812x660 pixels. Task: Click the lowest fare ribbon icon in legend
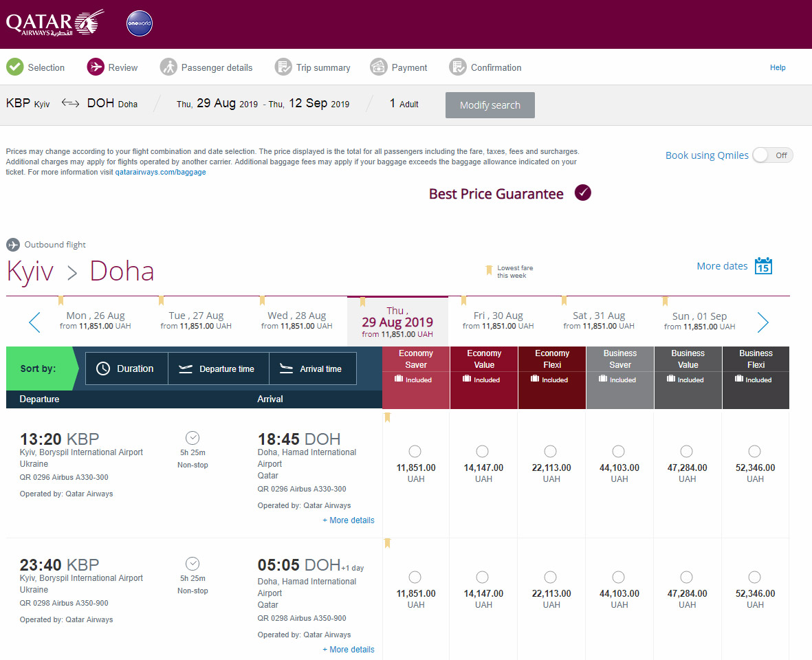pyautogui.click(x=489, y=270)
